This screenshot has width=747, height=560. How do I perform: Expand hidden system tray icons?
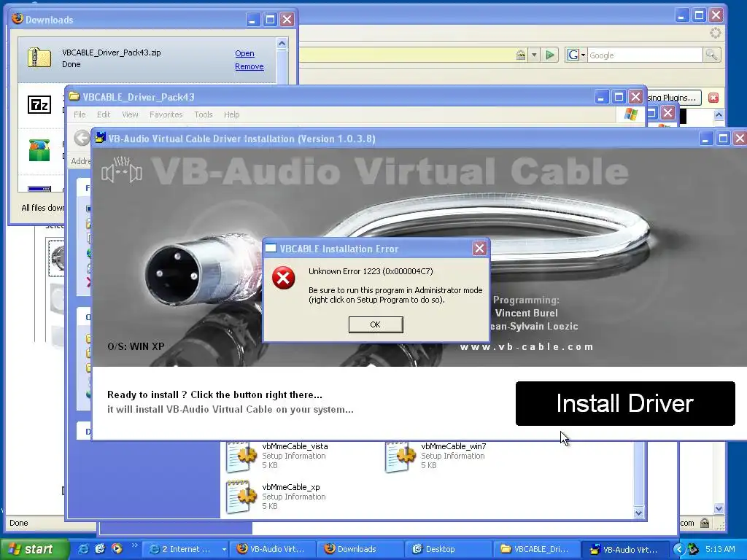[679, 549]
